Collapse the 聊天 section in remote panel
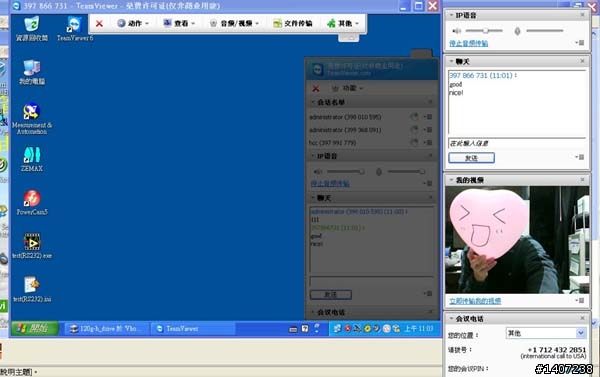Screen dimensions: 600x377 (313, 198)
